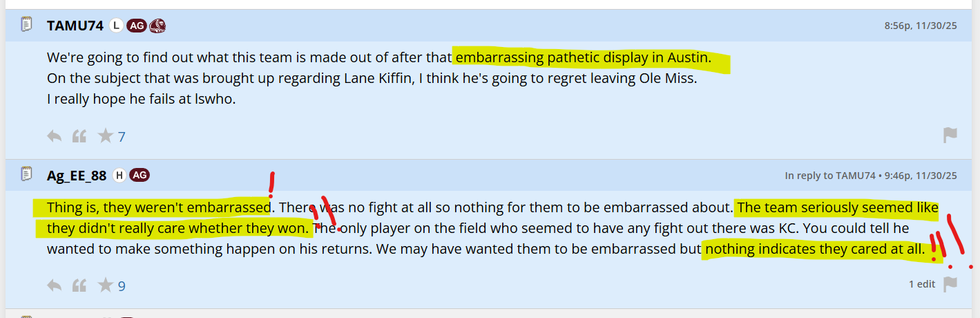
Task: Star TAMU74's post
Action: 105,136
